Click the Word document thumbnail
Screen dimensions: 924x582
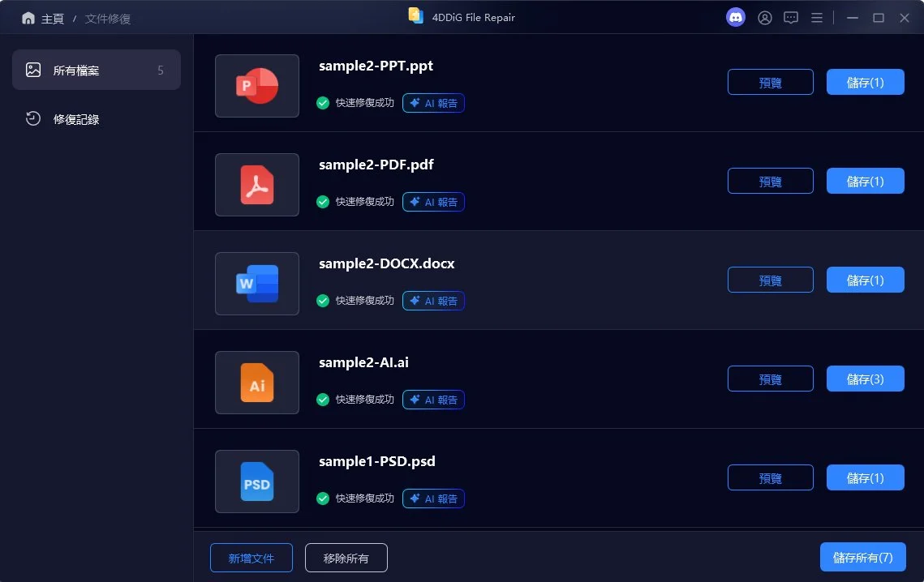click(257, 284)
